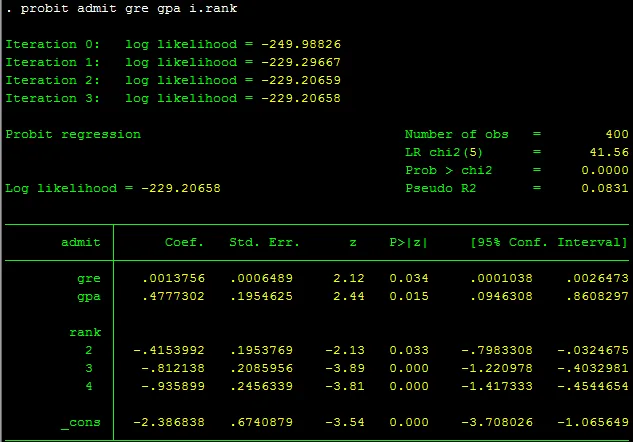Image resolution: width=633 pixels, height=442 pixels.
Task: Click the 'gre' variable row label
Action: coord(89,279)
